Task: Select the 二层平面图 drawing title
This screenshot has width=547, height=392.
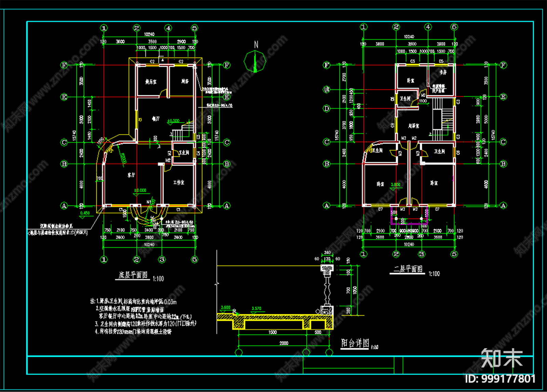Action: pos(408,269)
